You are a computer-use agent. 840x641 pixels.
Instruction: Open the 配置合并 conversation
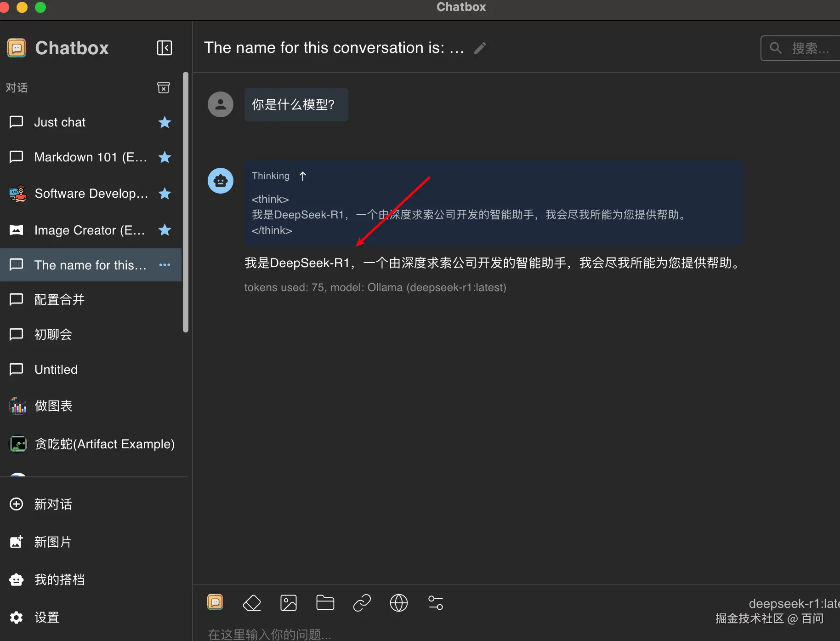91,300
